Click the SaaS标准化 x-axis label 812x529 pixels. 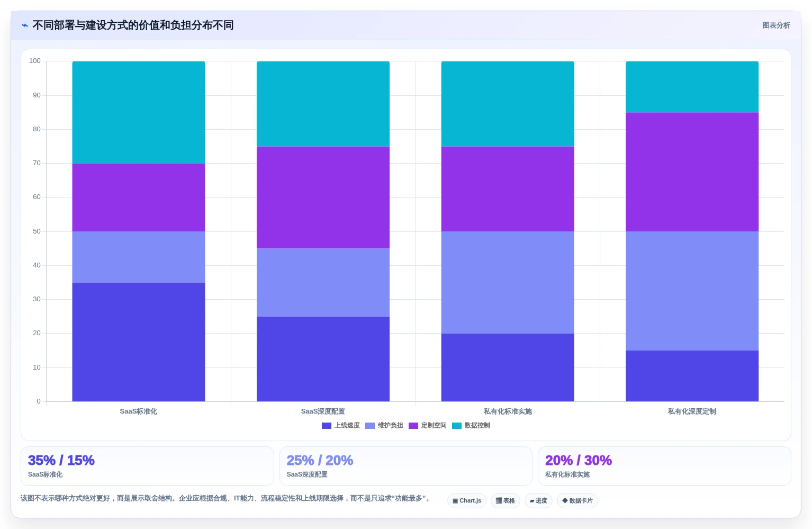click(139, 411)
